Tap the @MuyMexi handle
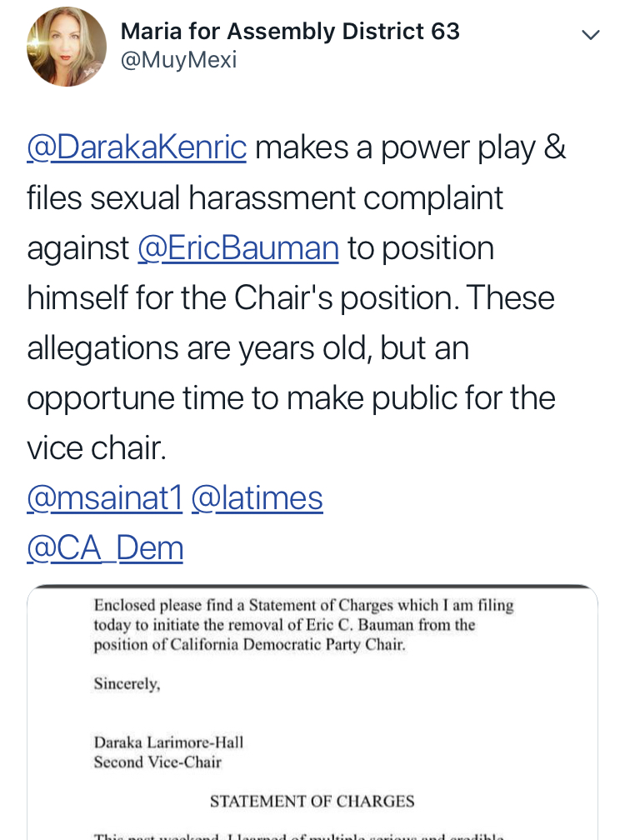Viewport: 625px width, 840px height. pyautogui.click(x=179, y=61)
